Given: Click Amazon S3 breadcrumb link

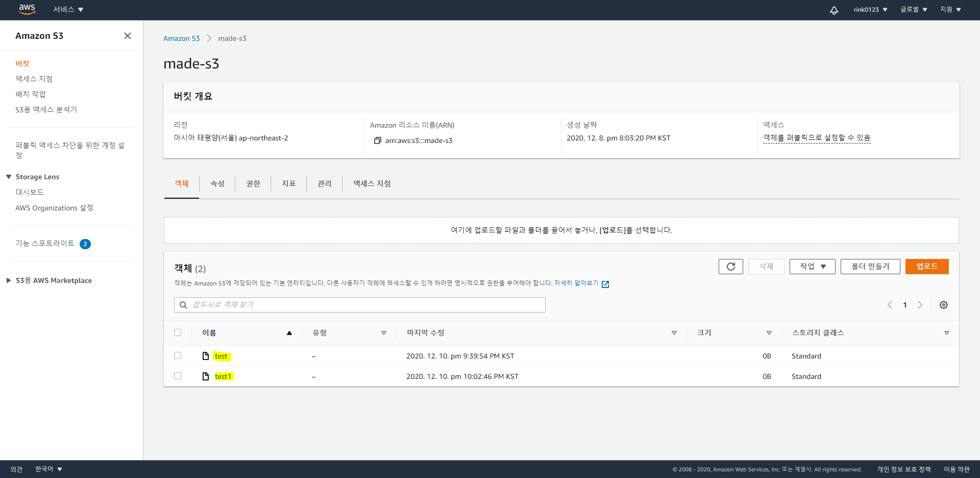Looking at the screenshot, I should pyautogui.click(x=182, y=38).
